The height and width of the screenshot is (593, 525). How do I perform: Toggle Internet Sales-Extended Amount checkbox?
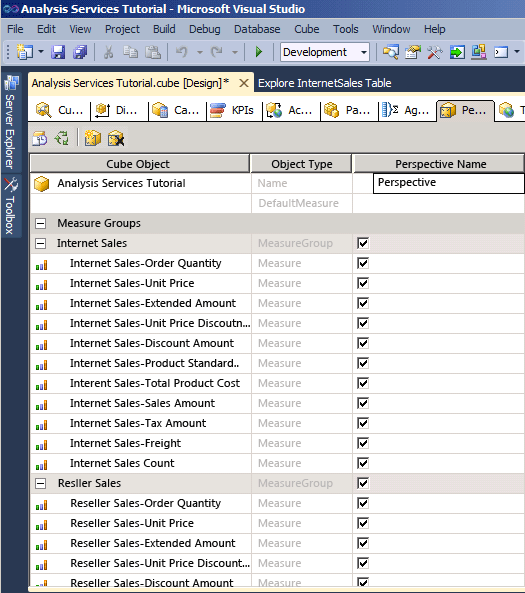(363, 303)
